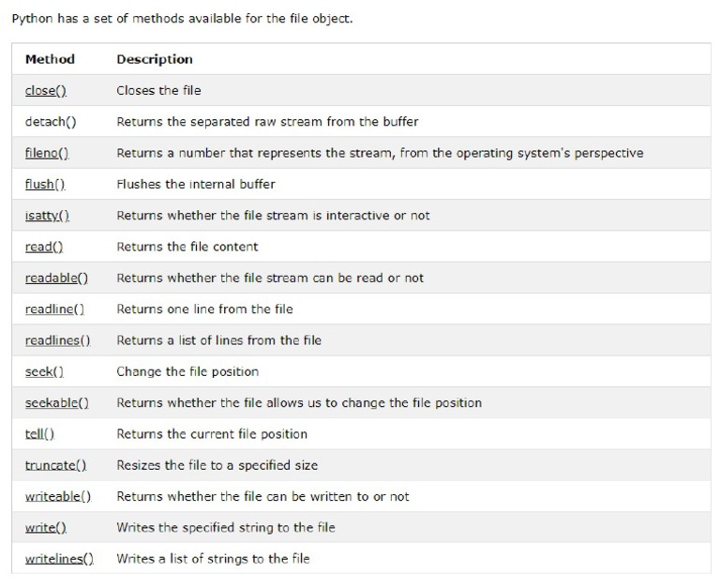
Task: Click the read() link returning file content
Action: tap(43, 247)
